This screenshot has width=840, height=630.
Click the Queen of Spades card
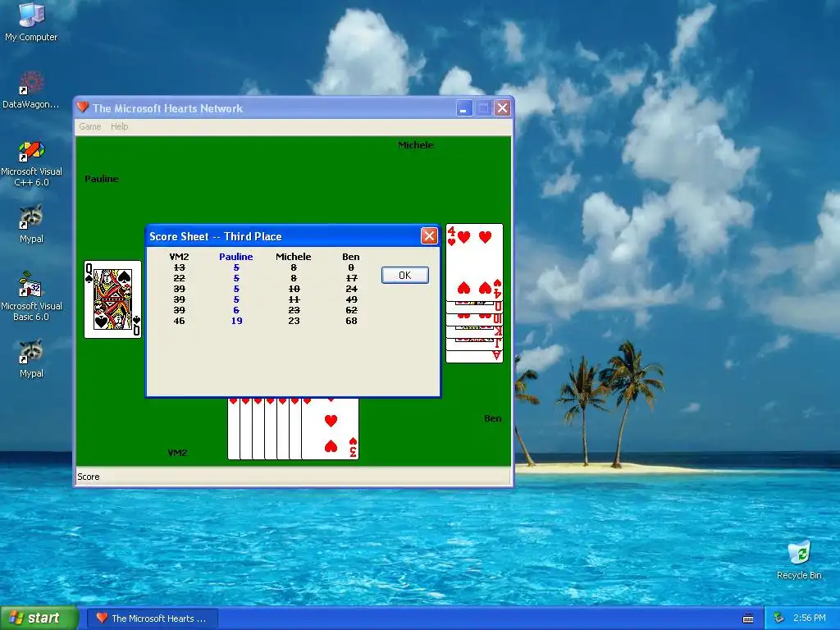click(x=112, y=299)
